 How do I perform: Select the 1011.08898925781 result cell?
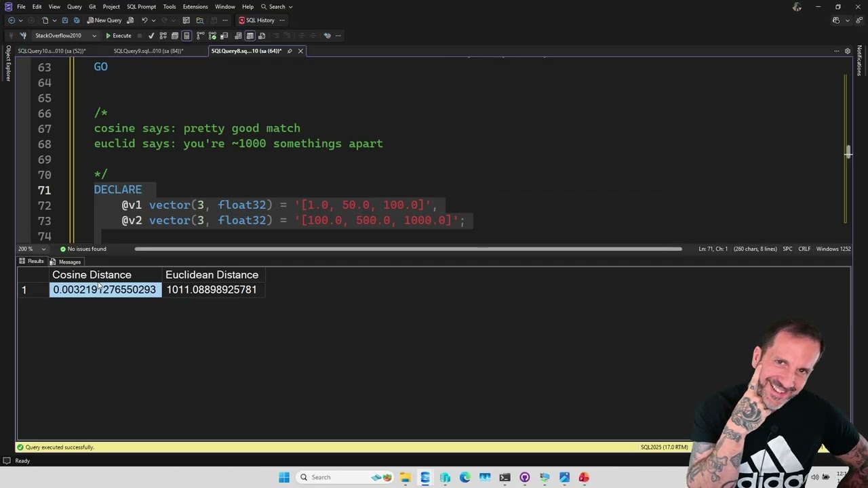click(214, 289)
